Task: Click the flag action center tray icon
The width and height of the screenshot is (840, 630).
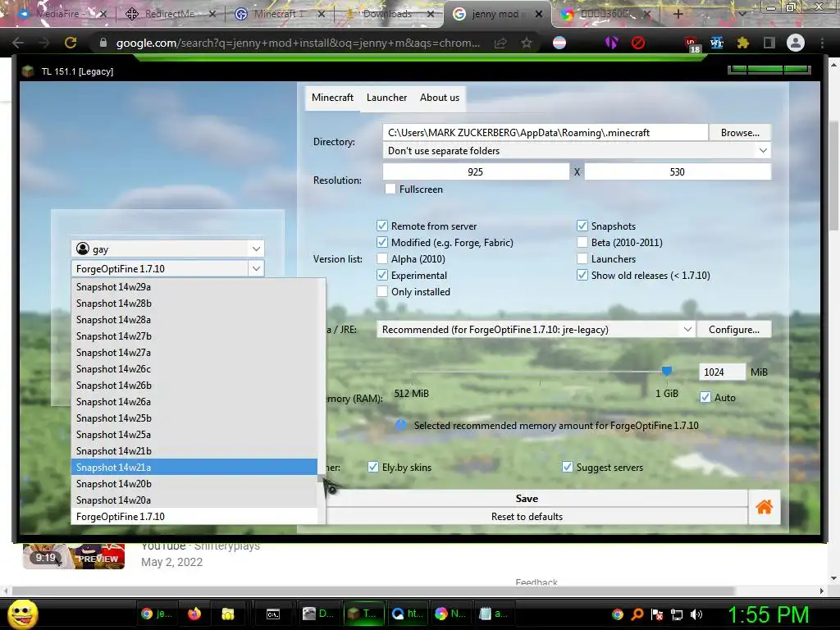Action: coord(657,614)
